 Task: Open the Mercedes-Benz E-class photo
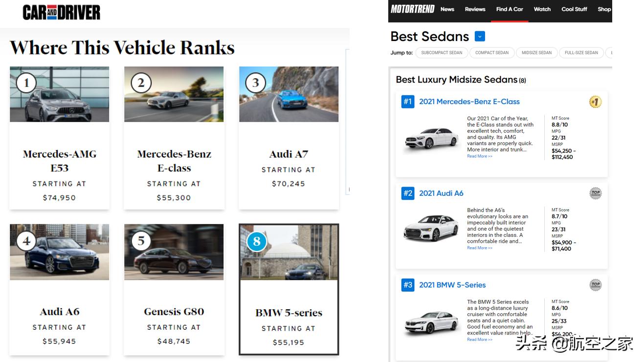[x=174, y=94]
